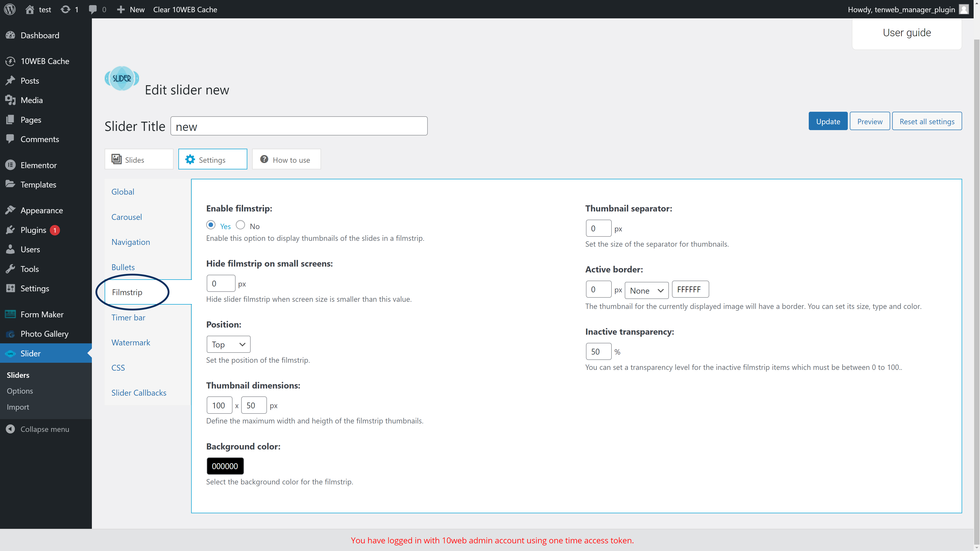Pick the 000000 background color swatch

pyautogui.click(x=225, y=466)
